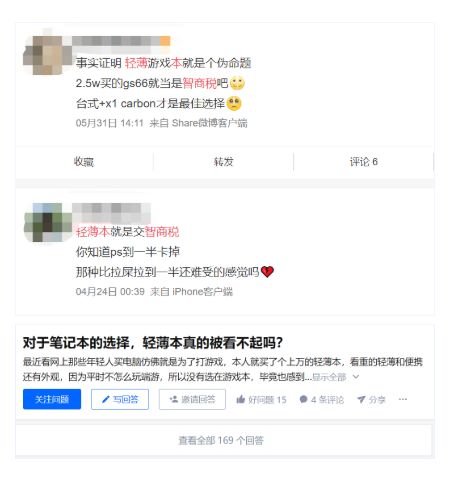
Task: Open the 评论 6 tab
Action: [363, 162]
